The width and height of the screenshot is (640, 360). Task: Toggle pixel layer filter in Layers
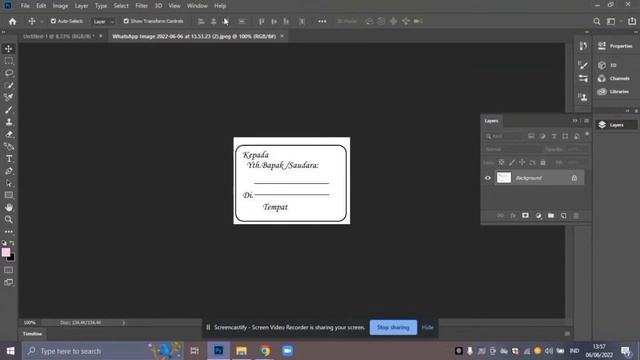click(x=531, y=136)
